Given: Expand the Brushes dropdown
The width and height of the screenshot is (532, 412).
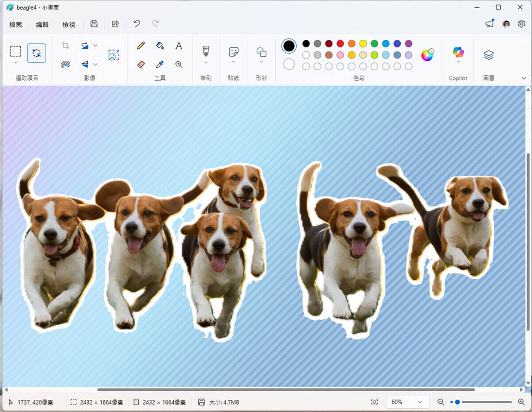Looking at the screenshot, I should 206,62.
